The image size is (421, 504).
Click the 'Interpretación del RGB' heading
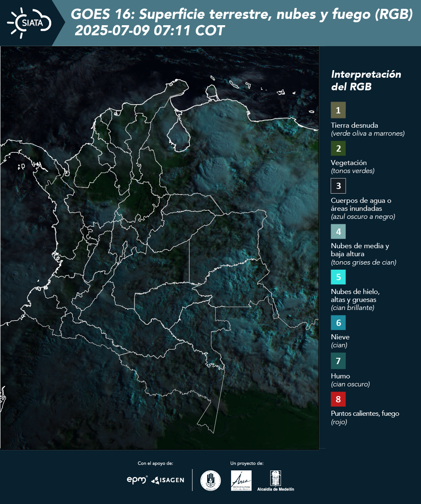tap(366, 81)
